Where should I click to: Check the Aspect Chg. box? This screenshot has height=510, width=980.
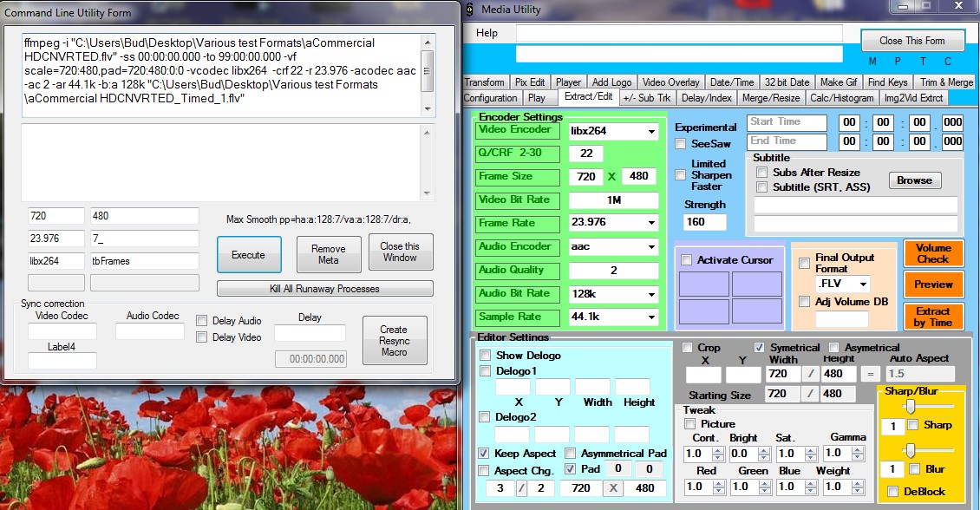(484, 470)
